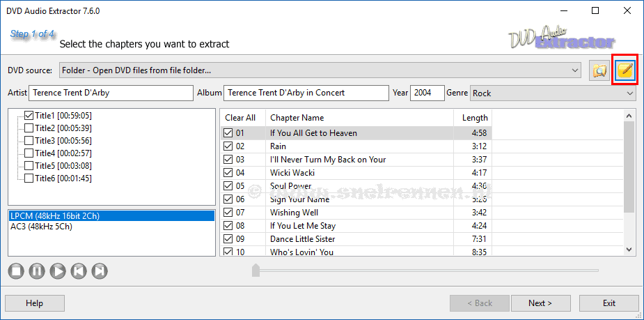Click the edit tags pencil icon

point(625,70)
